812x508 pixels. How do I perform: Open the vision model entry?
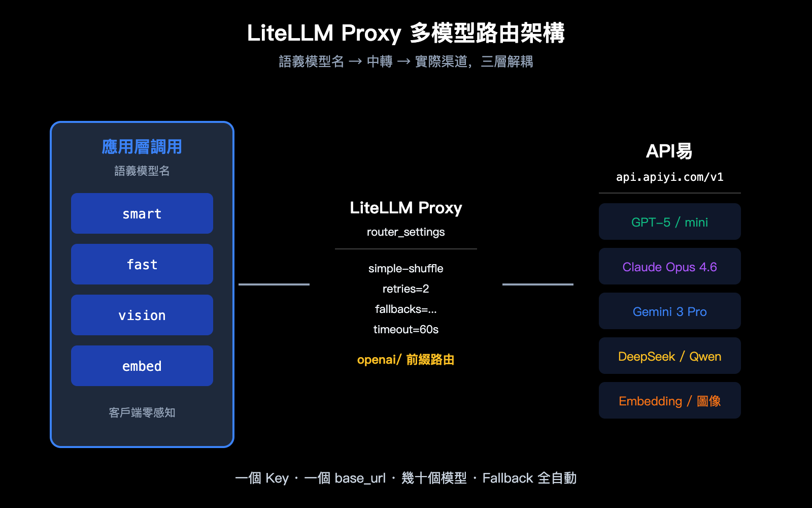coord(142,315)
